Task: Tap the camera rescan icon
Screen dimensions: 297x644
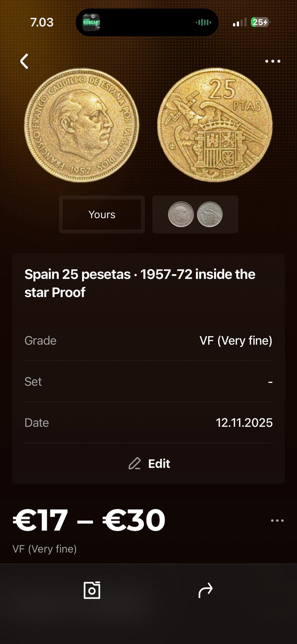Action: pyautogui.click(x=92, y=590)
